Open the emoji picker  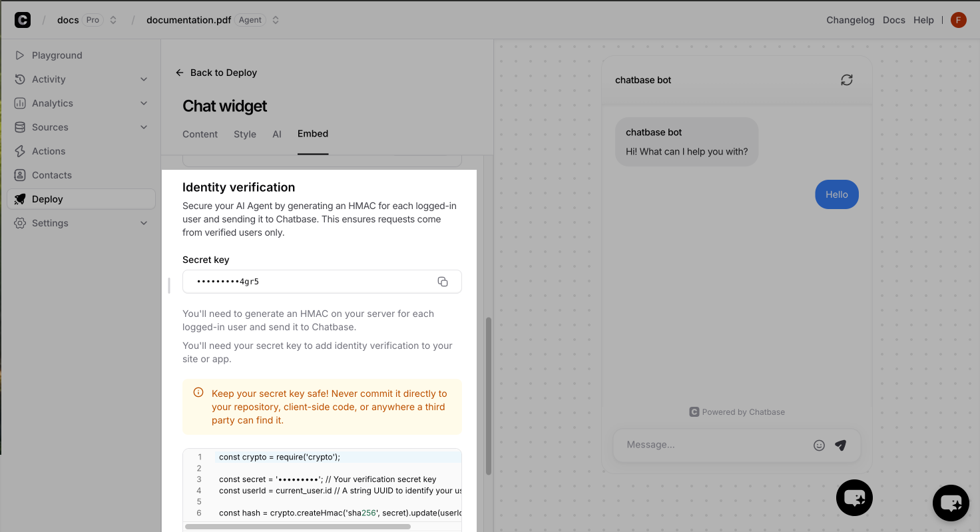click(820, 445)
